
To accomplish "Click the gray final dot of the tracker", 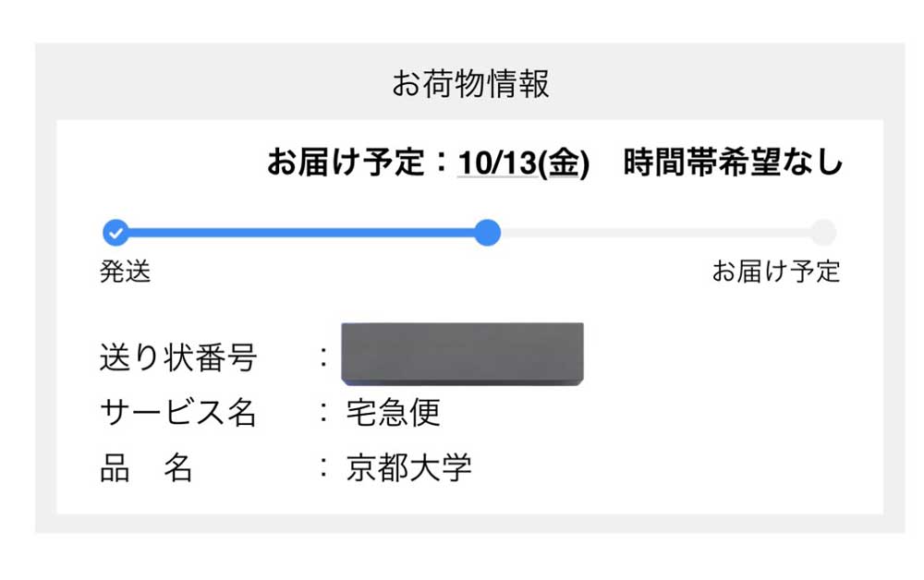I will (822, 233).
